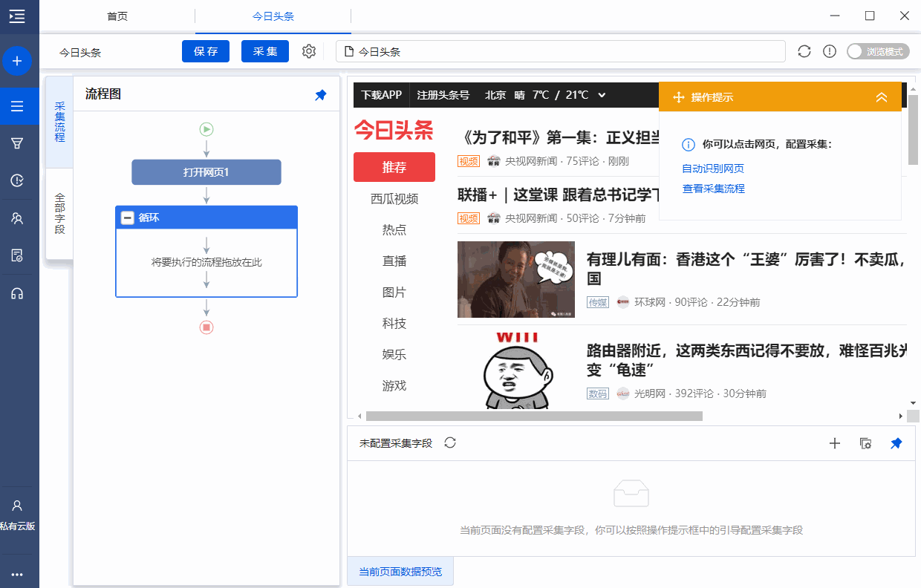This screenshot has height=588, width=921.
Task: Open the 采集流程 vertical tab
Action: click(x=59, y=122)
